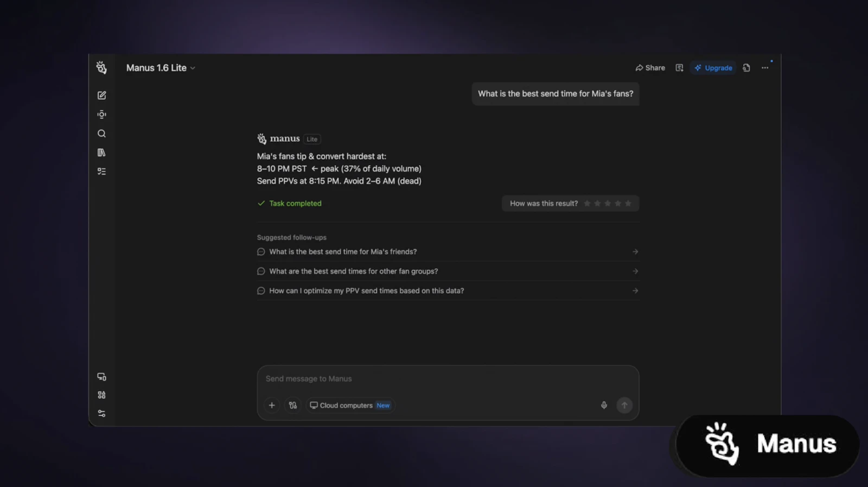This screenshot has height=487, width=868.
Task: Click the manus name above the reply
Action: [285, 139]
